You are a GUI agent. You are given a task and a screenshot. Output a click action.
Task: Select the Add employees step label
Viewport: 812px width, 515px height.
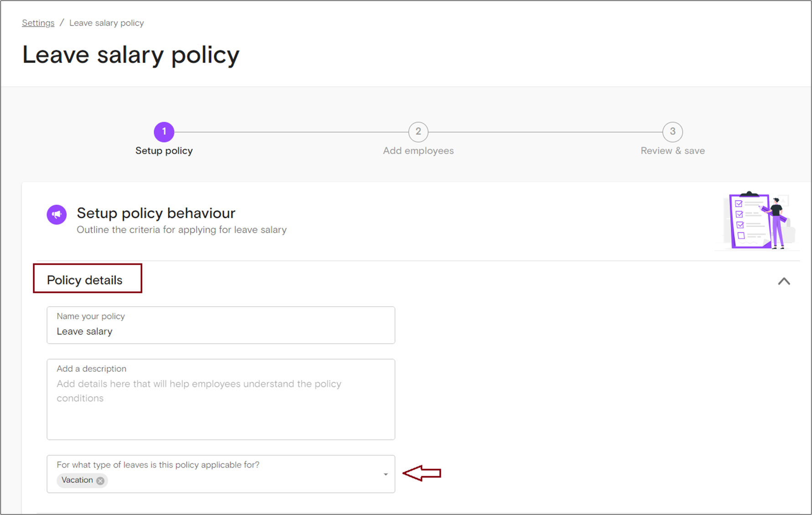pos(418,151)
